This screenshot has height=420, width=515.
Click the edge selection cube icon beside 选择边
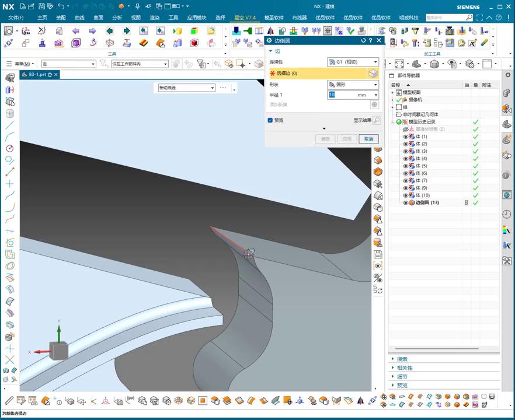pos(372,73)
